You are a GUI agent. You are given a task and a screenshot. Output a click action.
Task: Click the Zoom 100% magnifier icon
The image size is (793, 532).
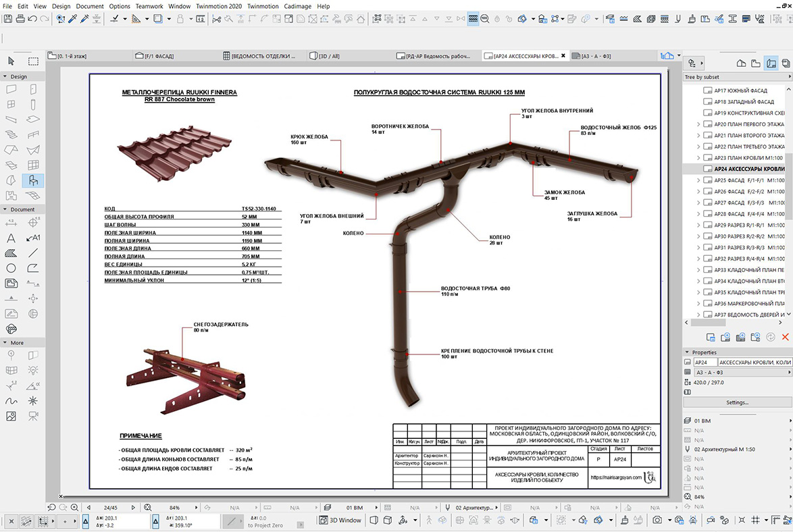click(484, 19)
